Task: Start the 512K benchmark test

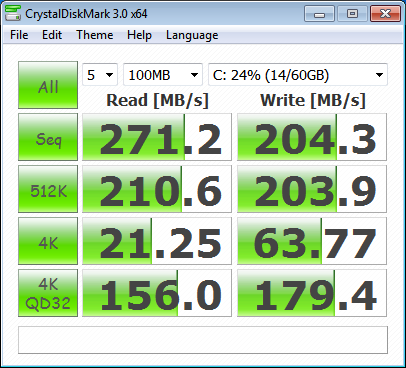Action: 48,189
